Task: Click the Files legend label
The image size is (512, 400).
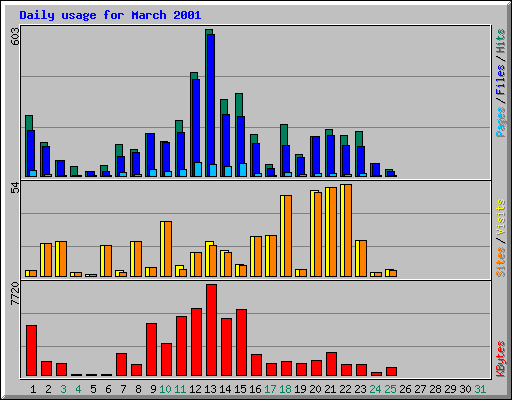Action: (500, 80)
